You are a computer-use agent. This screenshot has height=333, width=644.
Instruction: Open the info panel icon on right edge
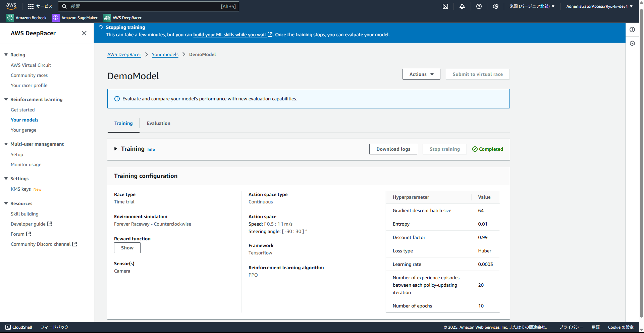coord(632,30)
